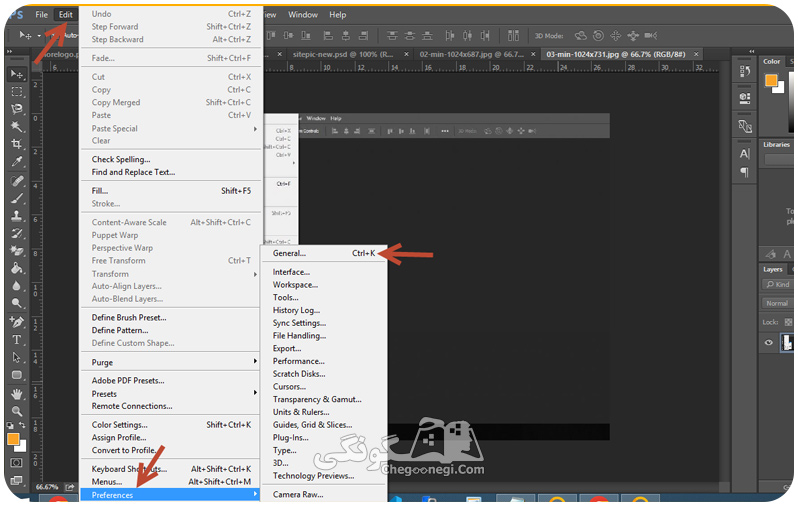The height and width of the screenshot is (508, 798).
Task: Select the Rectangular Marquee tool
Action: pyautogui.click(x=17, y=92)
